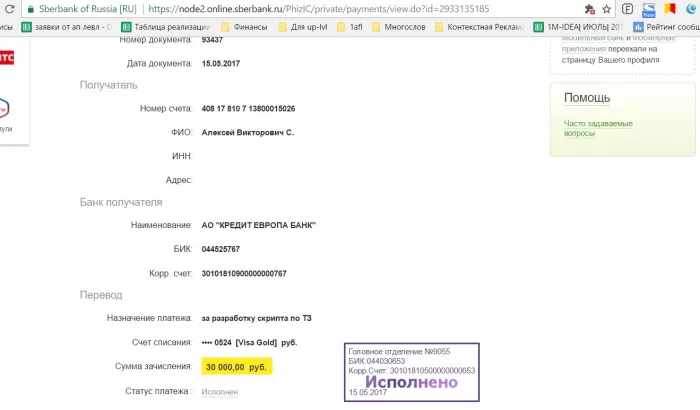700x410 pixels.
Task: Click the hexagon service icon in sidebar
Action: coord(4,108)
